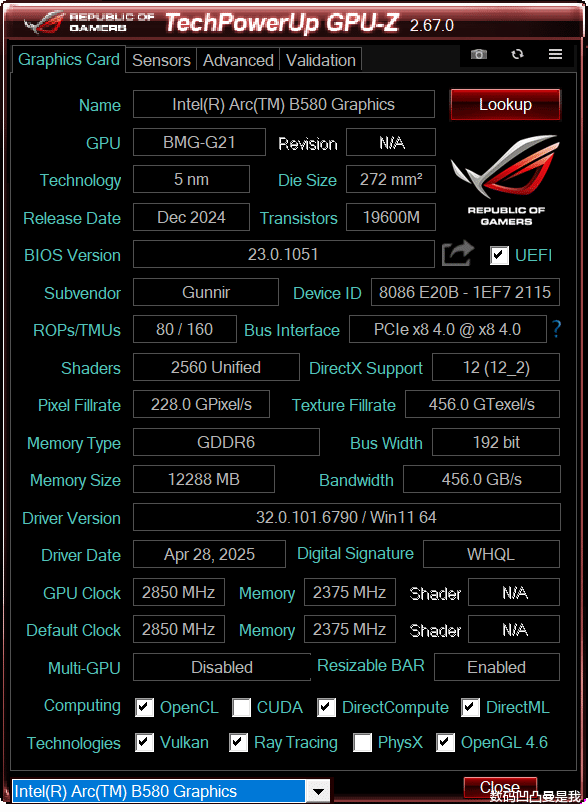Click the ROPs/TMUs value 80 / 160
This screenshot has height=812, width=588.
pos(184,329)
